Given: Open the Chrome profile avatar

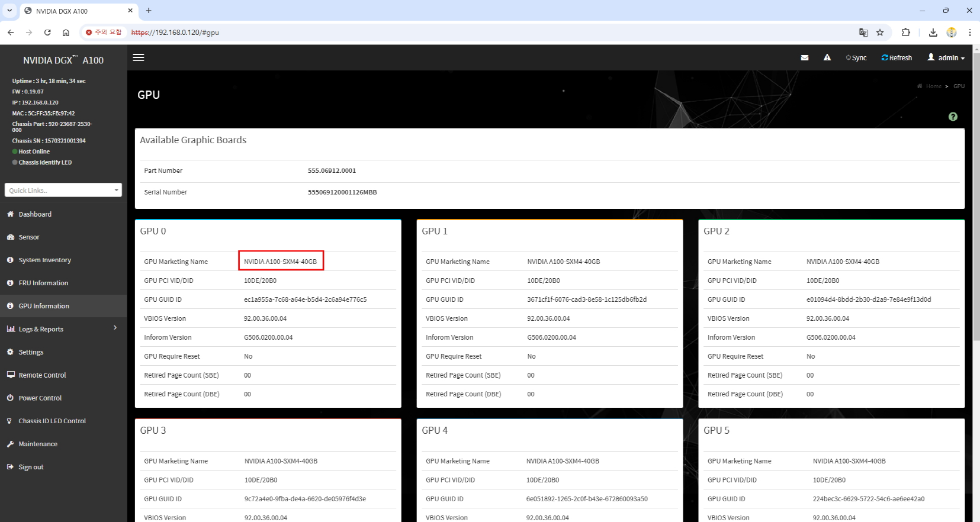Looking at the screenshot, I should [952, 33].
